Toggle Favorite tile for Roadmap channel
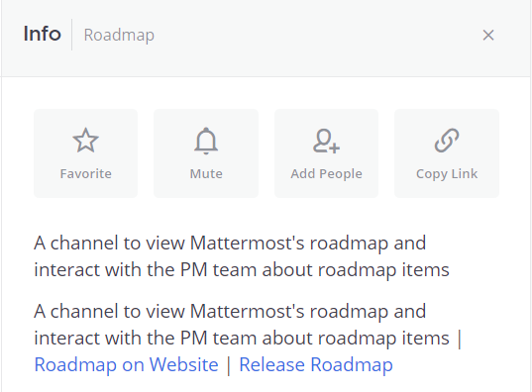The height and width of the screenshot is (392, 532). (86, 153)
